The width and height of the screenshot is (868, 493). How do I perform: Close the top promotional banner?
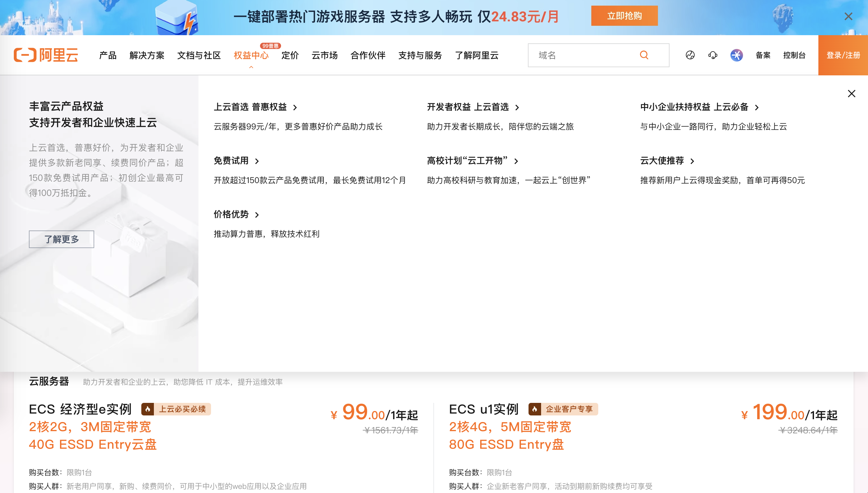[x=848, y=16]
